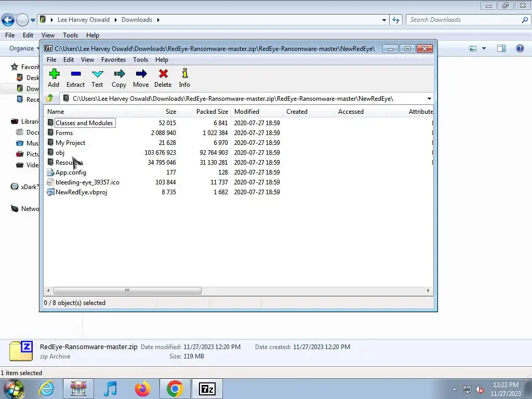Open the music player taskbar icon
This screenshot has width=532, height=399.
coord(110,389)
